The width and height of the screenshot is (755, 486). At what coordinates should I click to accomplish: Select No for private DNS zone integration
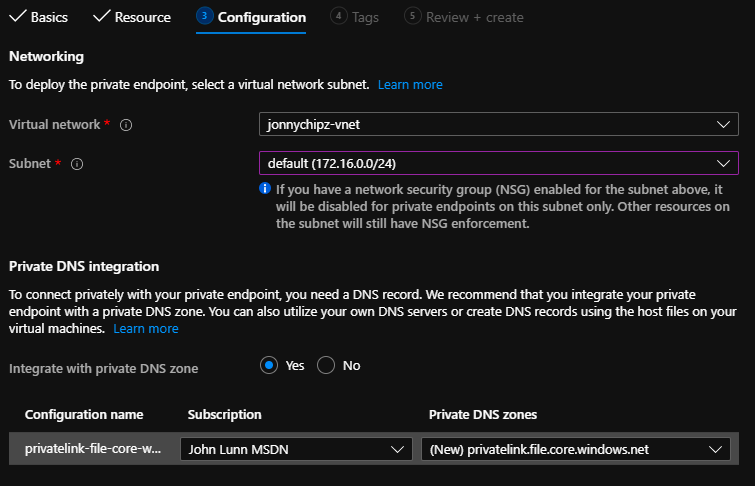coord(326,366)
